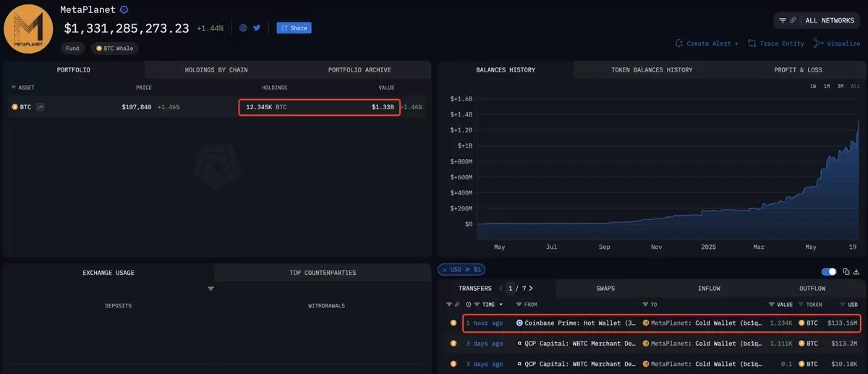Sort portfolio by the ASSET column

click(x=22, y=88)
